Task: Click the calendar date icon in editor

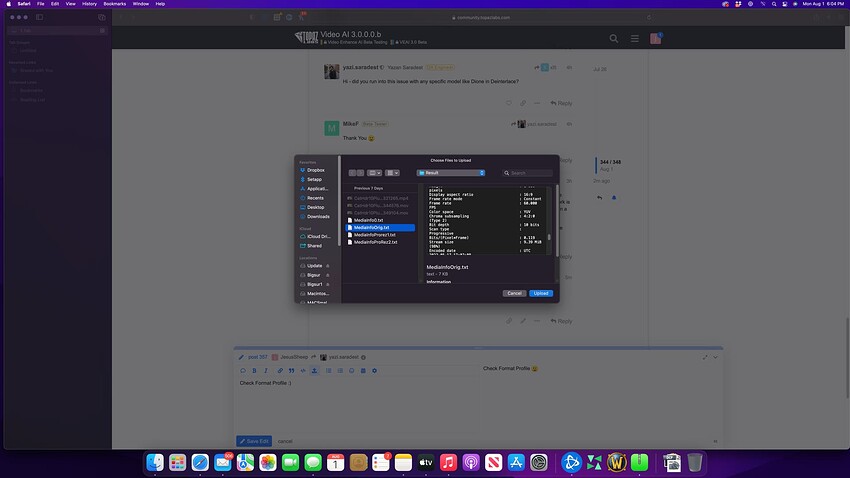Action: point(363,371)
